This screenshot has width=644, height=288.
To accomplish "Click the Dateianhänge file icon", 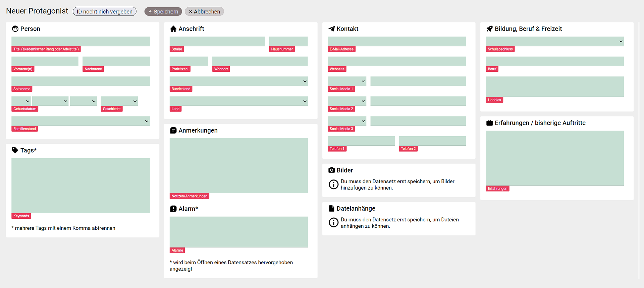I will tap(331, 208).
